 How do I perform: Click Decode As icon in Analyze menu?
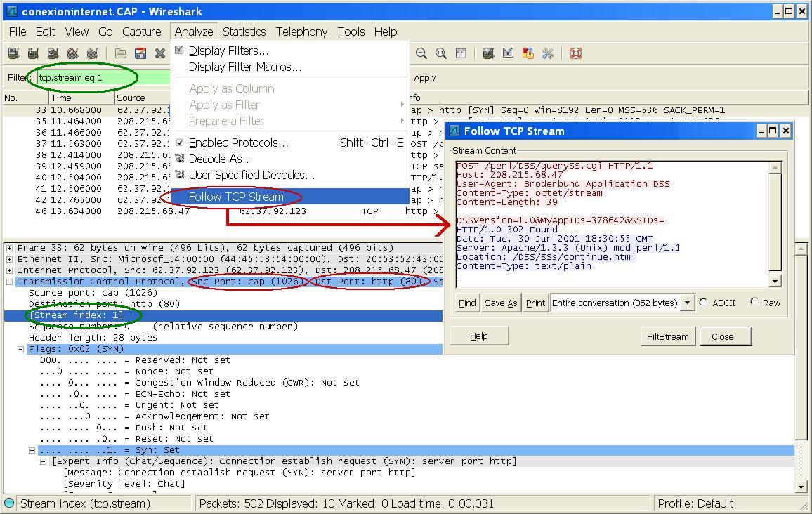pyautogui.click(x=180, y=159)
